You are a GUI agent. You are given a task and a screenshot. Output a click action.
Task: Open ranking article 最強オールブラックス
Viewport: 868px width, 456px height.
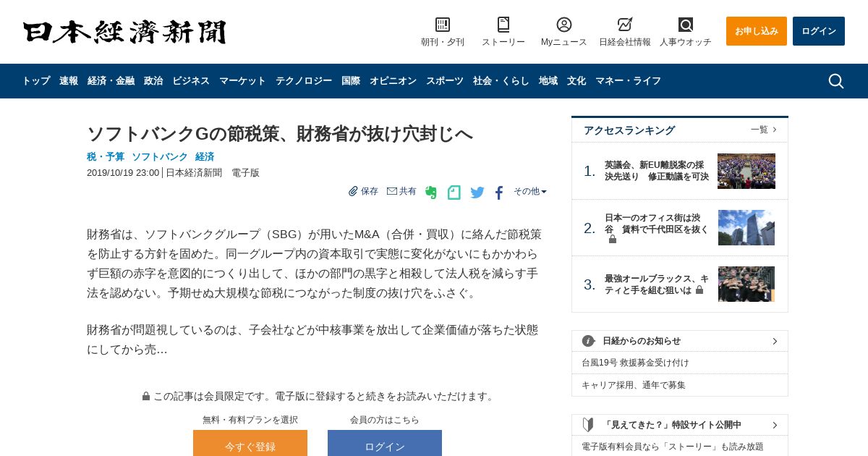tap(657, 284)
